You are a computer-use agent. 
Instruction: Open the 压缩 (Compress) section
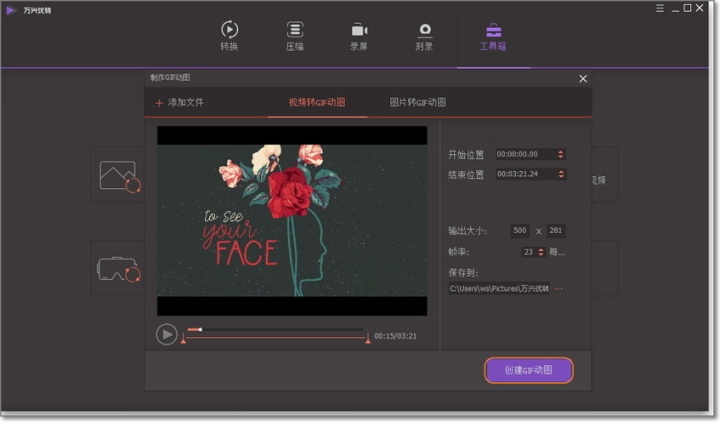[294, 36]
